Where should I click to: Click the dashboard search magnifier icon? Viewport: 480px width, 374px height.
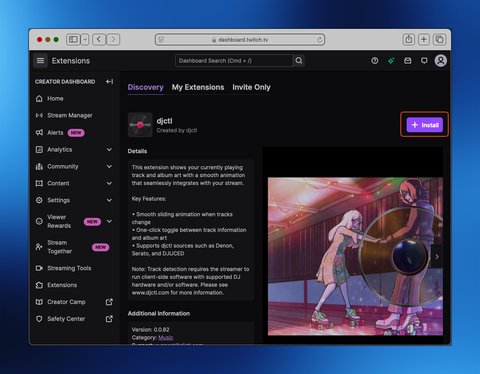299,61
